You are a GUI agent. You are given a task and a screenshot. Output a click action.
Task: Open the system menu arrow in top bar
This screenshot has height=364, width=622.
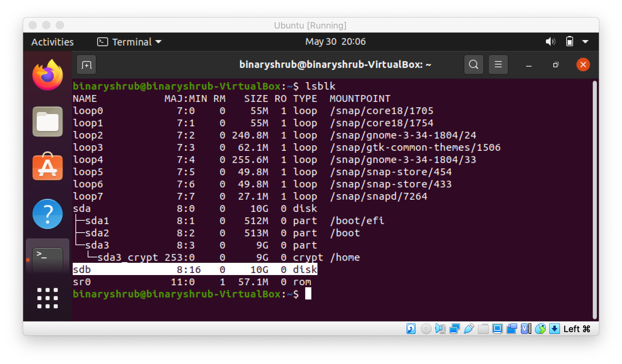pyautogui.click(x=585, y=42)
